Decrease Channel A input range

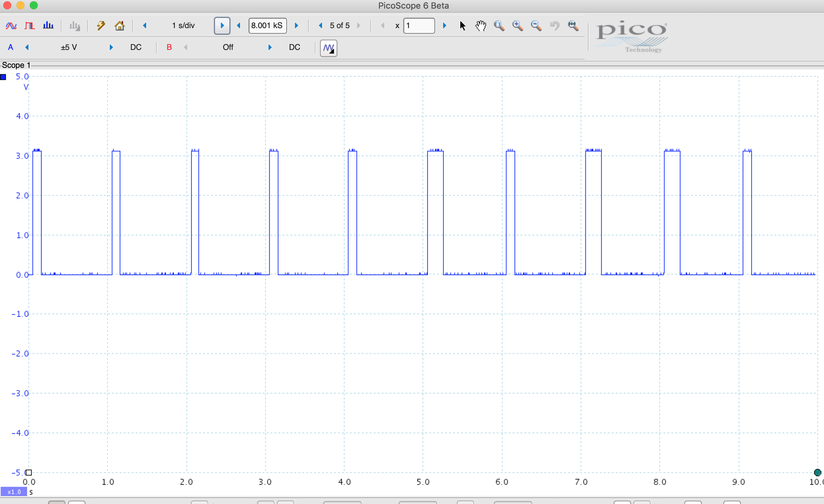click(27, 47)
